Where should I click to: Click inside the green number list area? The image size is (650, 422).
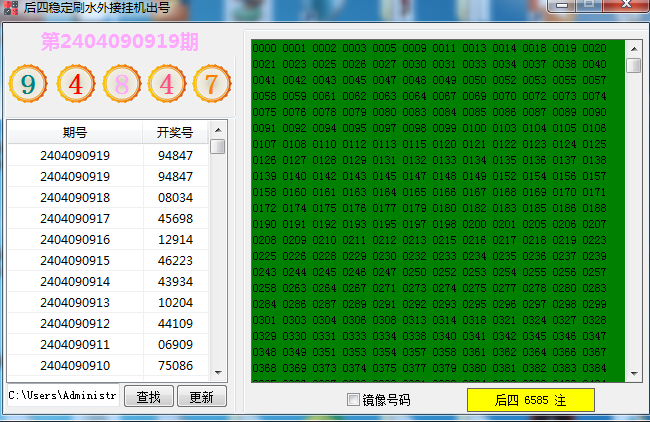click(436, 210)
